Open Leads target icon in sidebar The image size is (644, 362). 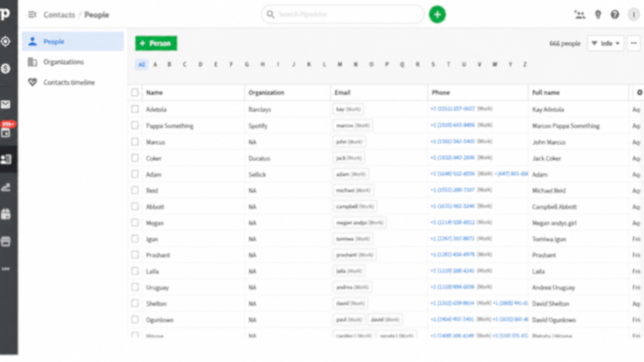6,42
